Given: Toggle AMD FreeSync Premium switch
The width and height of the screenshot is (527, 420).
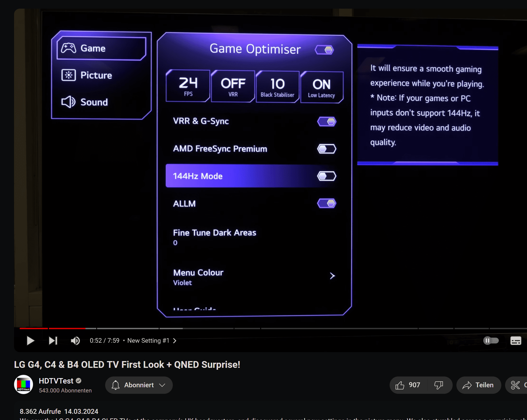Looking at the screenshot, I should coord(327,149).
